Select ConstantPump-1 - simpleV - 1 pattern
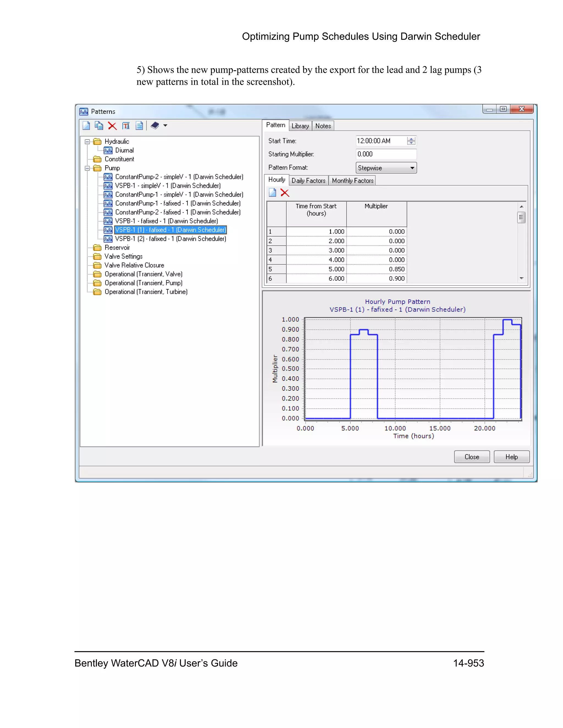This screenshot has width=563, height=728. click(179, 195)
